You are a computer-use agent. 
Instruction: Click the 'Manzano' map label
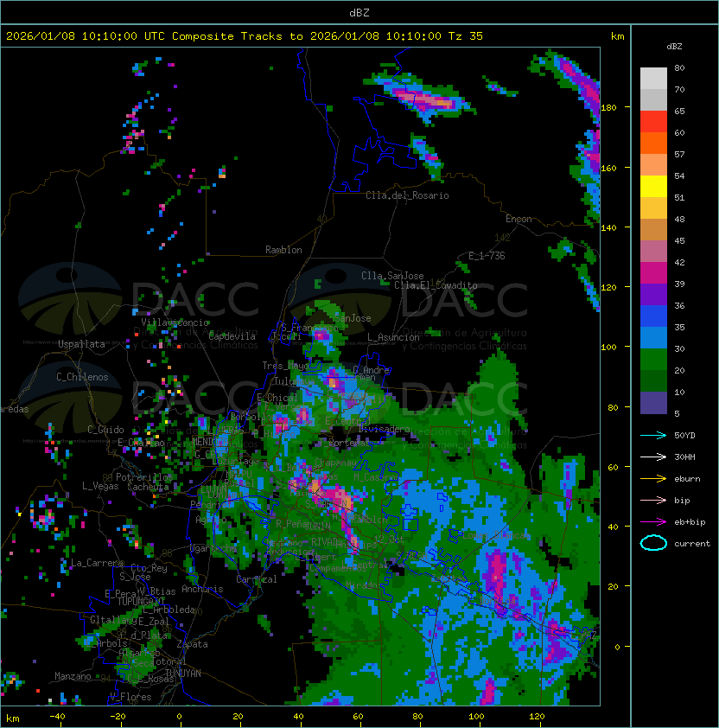pos(73,676)
